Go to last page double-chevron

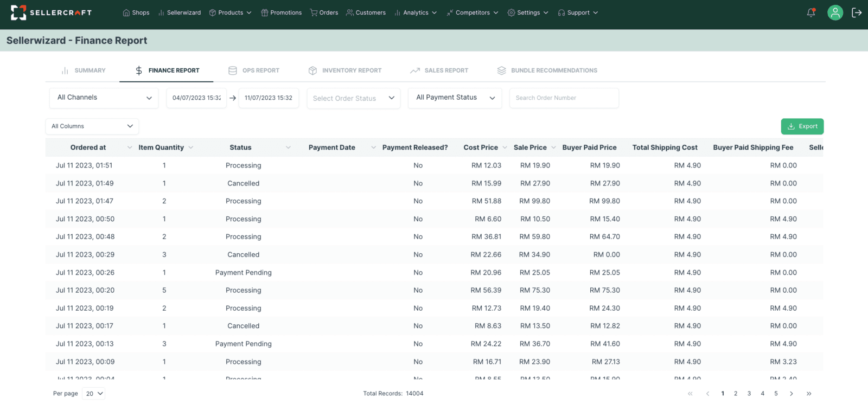click(809, 394)
